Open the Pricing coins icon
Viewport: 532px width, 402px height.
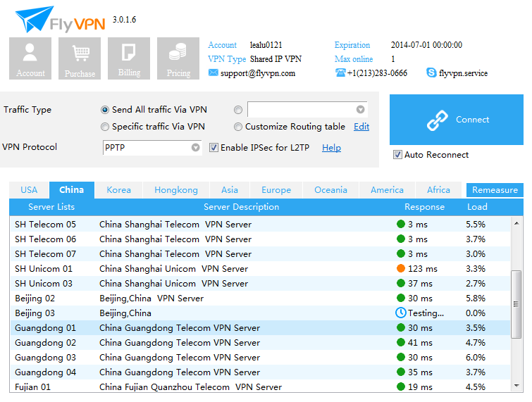178,58
